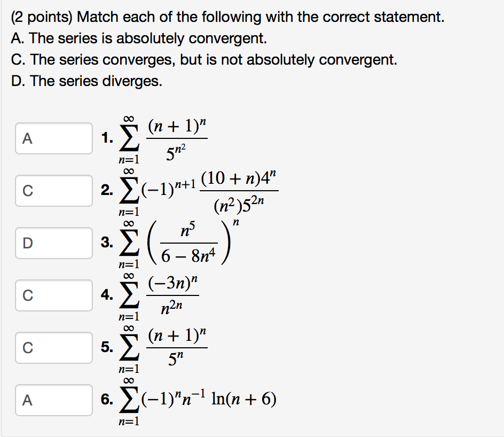Screen dimensions: 504x437
Task: Select the answer field containing C for problem 2
Action: [x=53, y=191]
